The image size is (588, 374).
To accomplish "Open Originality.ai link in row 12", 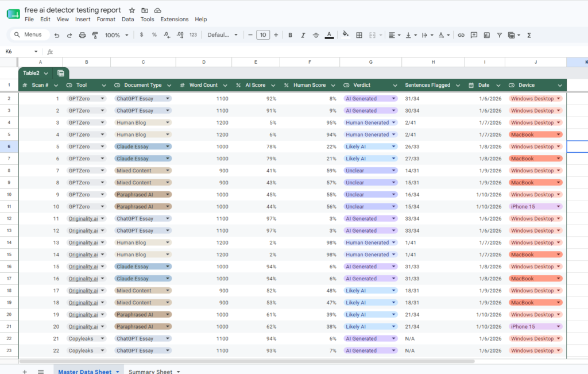I will click(x=83, y=219).
